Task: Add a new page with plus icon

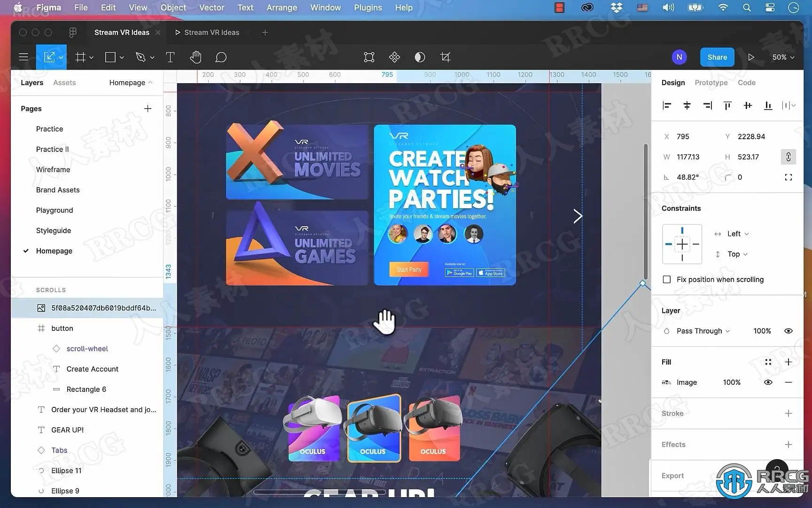Action: click(148, 109)
